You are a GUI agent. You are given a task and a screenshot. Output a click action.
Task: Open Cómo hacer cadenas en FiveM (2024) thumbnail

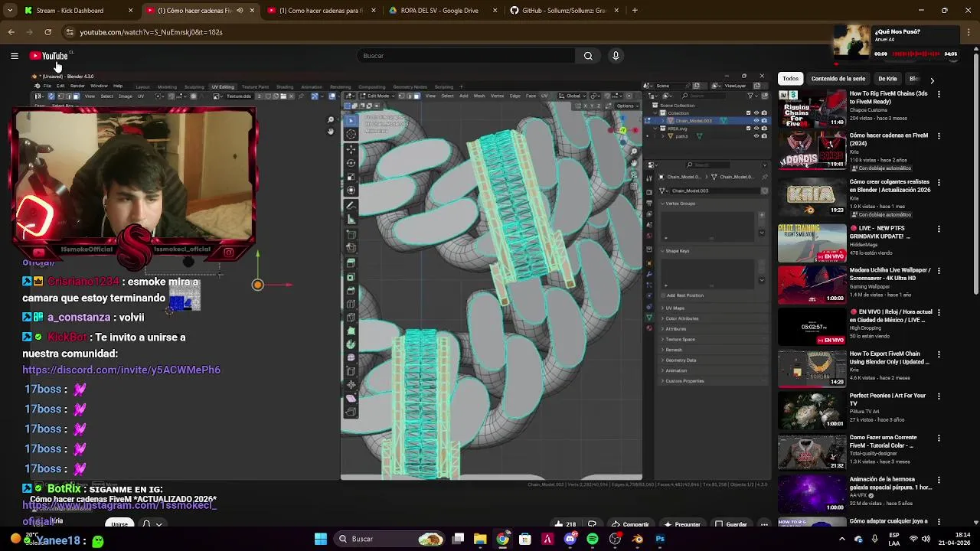[x=812, y=152]
